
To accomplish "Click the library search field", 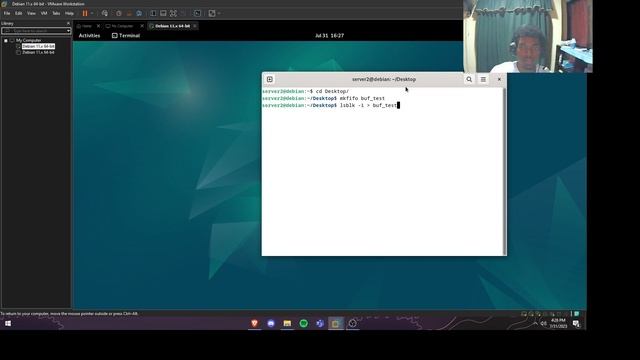I will (x=33, y=31).
